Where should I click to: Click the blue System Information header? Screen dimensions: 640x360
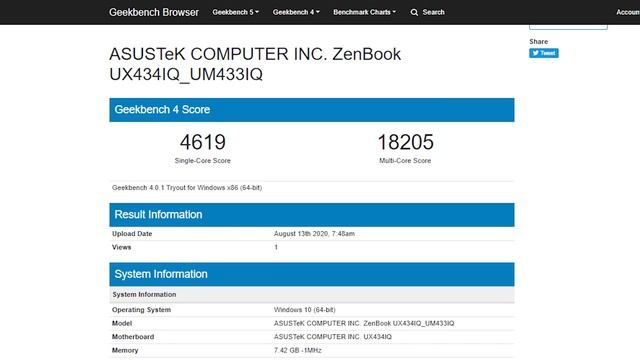(x=312, y=274)
